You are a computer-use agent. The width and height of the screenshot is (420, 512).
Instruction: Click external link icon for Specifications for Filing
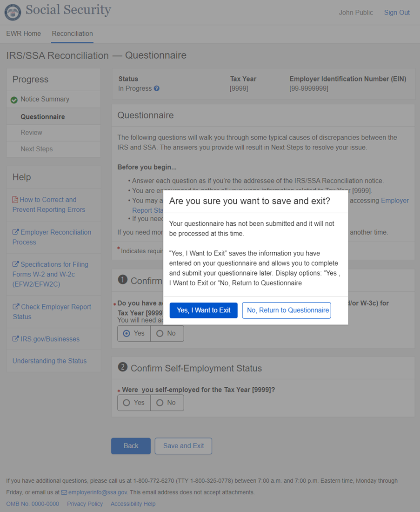click(16, 264)
